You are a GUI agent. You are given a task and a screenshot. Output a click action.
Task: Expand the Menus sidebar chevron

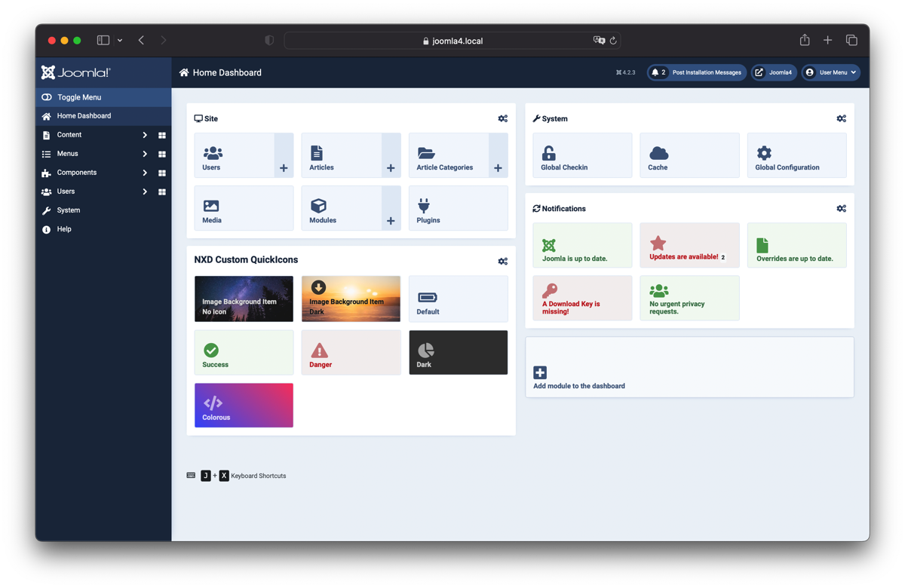coord(145,154)
